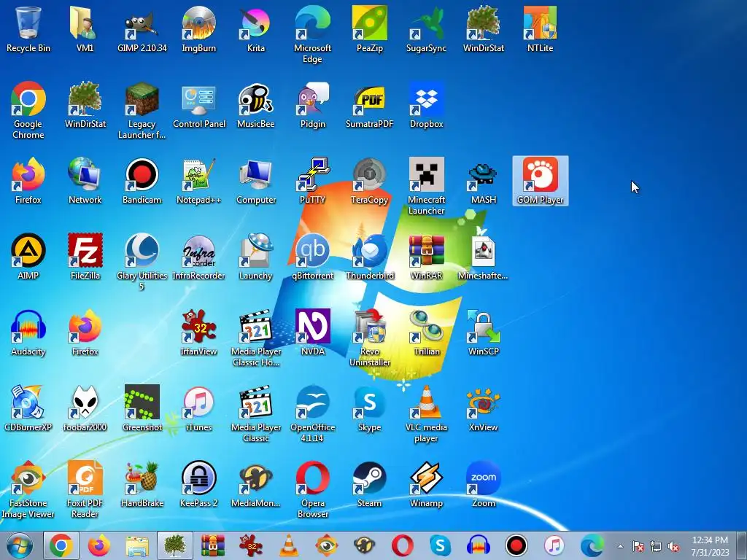747x560 pixels.
Task: Click the Minecraft Launcher creeper icon
Action: pyautogui.click(x=426, y=186)
